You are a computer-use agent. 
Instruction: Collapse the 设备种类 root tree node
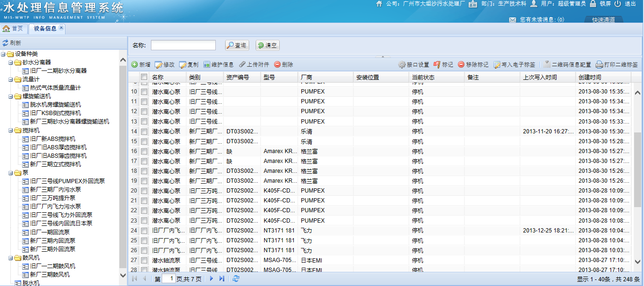(x=3, y=54)
